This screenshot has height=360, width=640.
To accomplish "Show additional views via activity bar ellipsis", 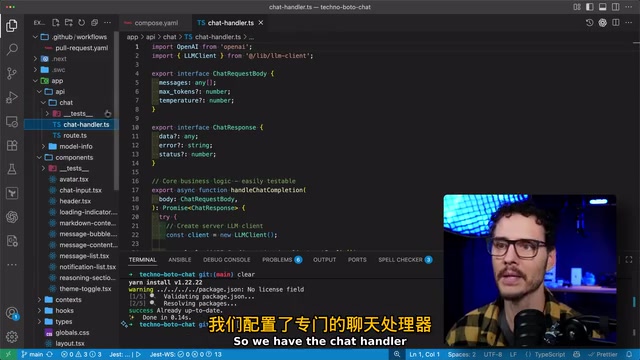I will (12, 264).
